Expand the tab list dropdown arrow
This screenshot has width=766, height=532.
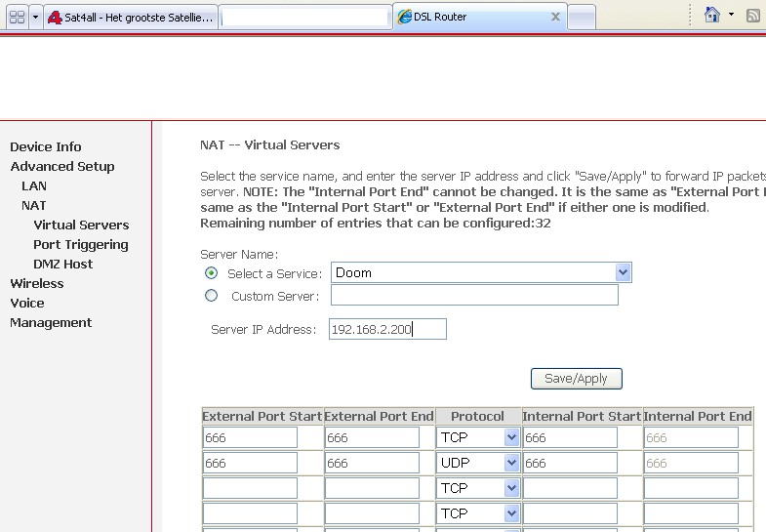click(x=35, y=18)
